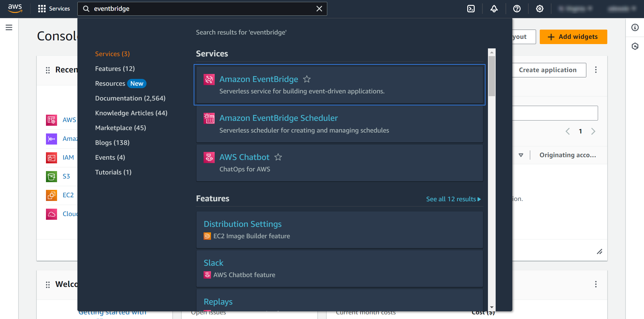Viewport: 644px width, 319px height.
Task: Open the notifications bell
Action: [494, 9]
